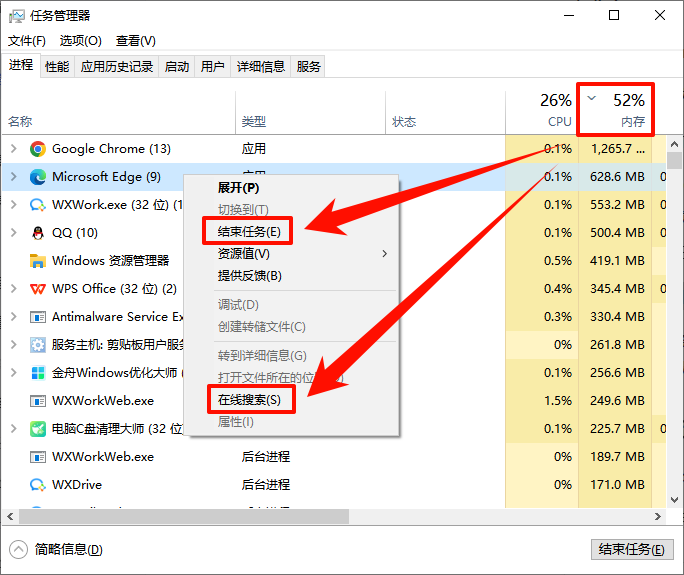Switch to the 启动 tab

[177, 67]
